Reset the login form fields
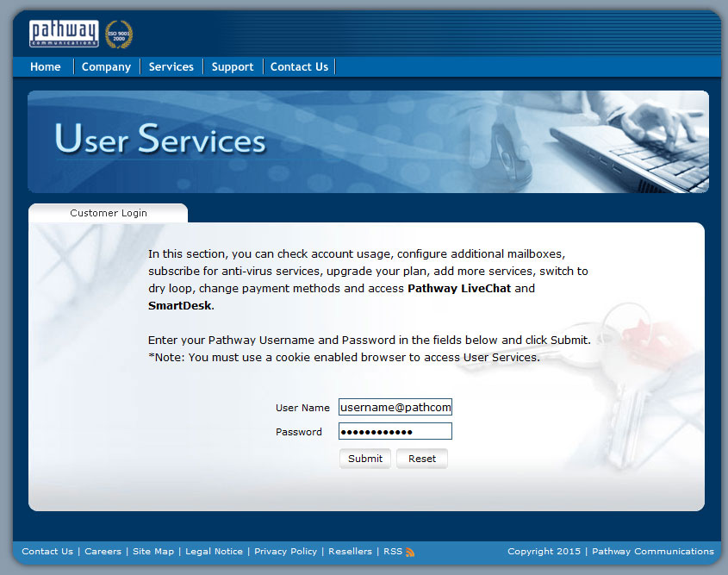This screenshot has height=575, width=728. 422,459
